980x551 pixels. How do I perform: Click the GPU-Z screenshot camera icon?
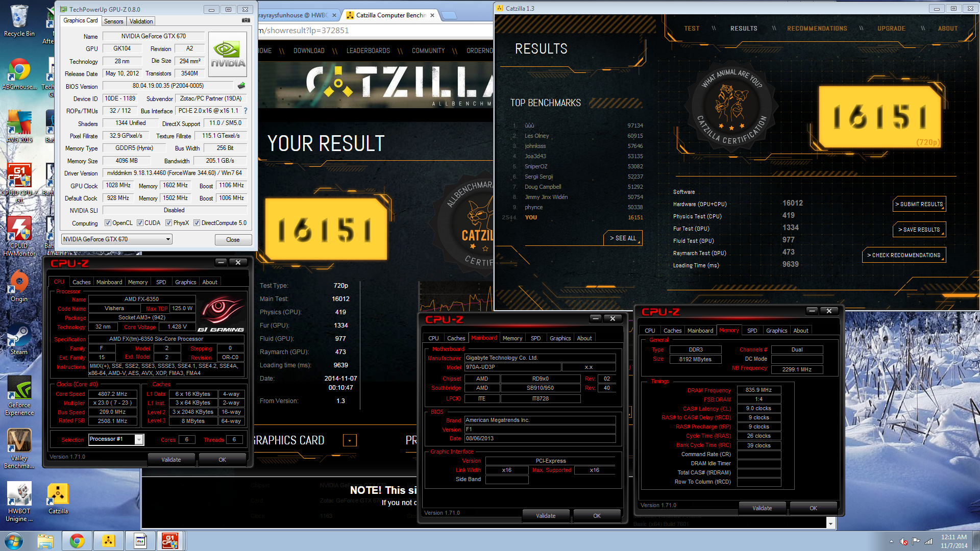coord(246,20)
